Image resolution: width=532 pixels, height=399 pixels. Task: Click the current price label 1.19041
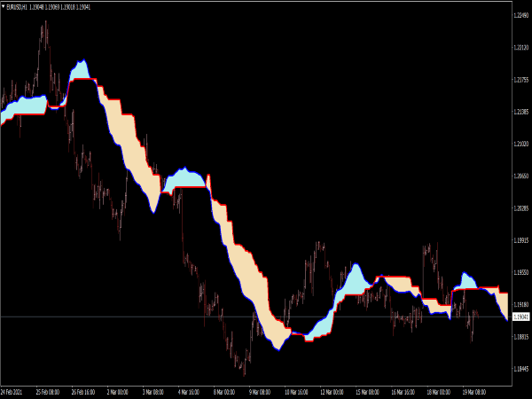click(x=521, y=317)
